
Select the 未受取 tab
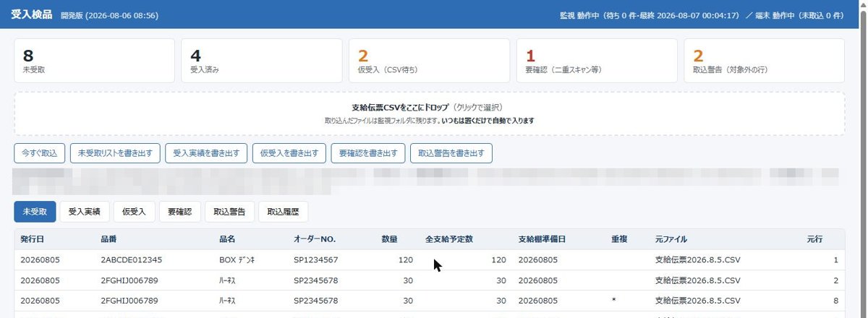(x=34, y=212)
